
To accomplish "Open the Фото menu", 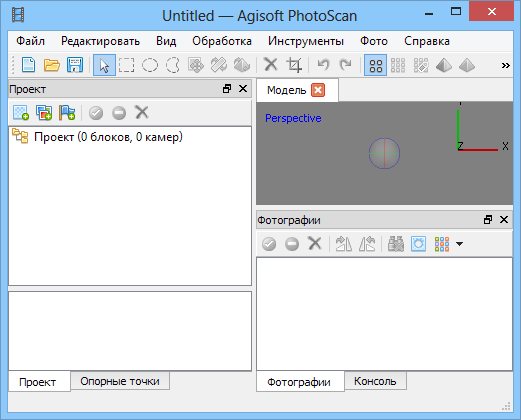I will coord(374,41).
